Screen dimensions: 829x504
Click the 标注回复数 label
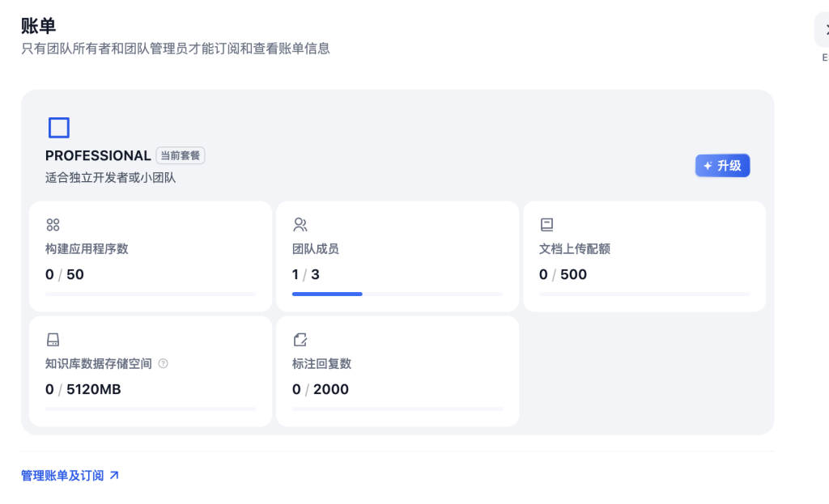pos(322,363)
